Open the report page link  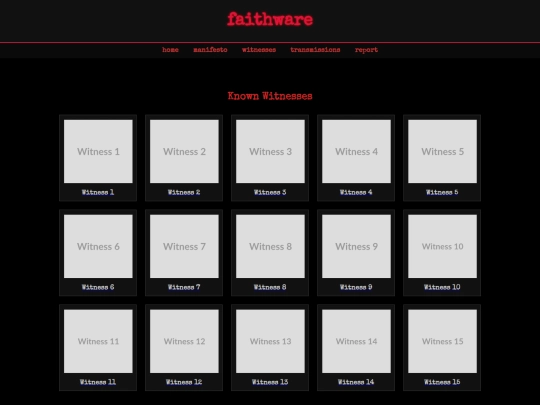pos(366,50)
